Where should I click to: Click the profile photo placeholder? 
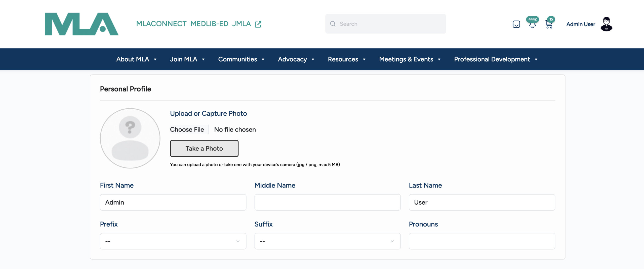pyautogui.click(x=130, y=138)
